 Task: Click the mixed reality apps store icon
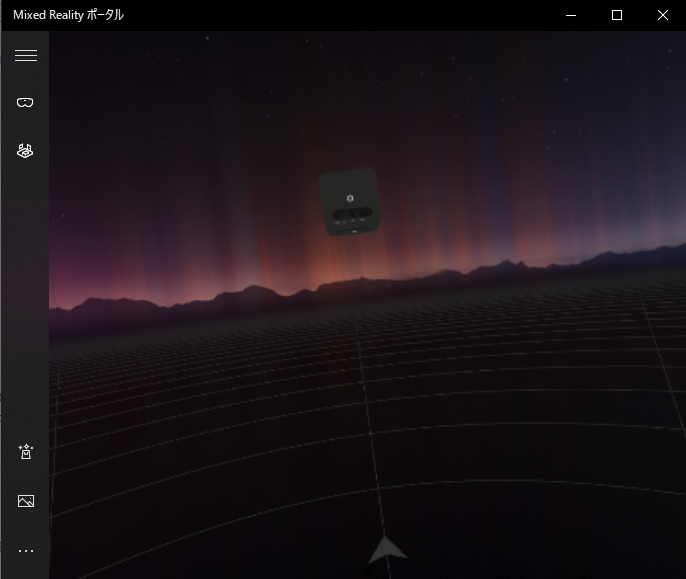26,452
